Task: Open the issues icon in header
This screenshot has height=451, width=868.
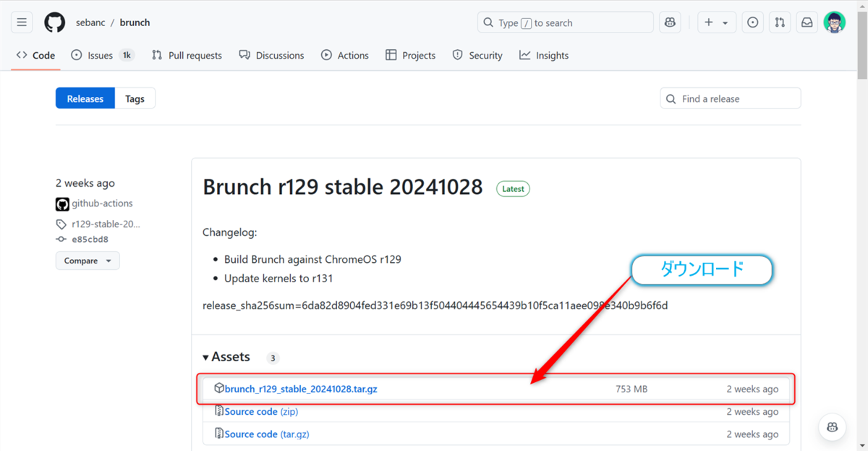Action: click(x=753, y=22)
